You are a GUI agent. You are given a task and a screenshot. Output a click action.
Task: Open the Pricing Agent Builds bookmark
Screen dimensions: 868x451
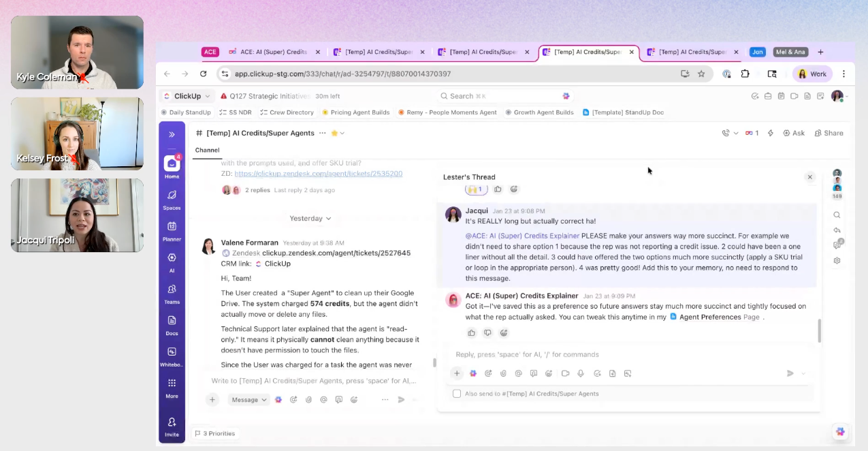[x=356, y=112]
